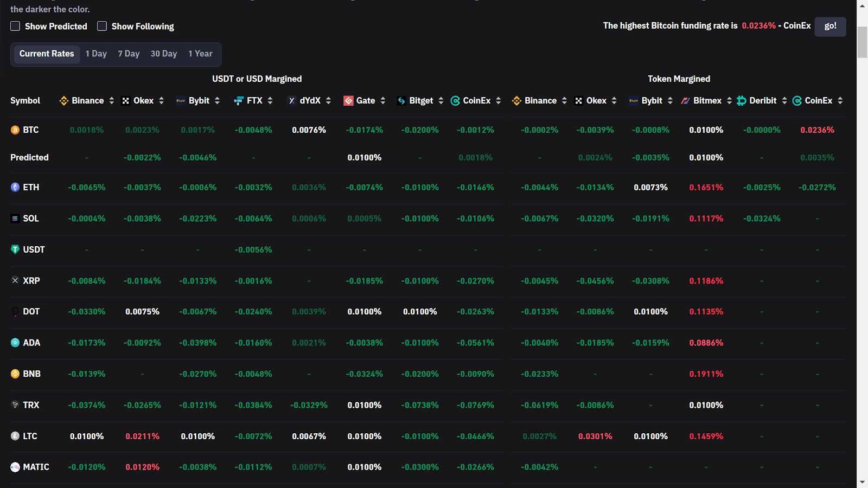Image resolution: width=868 pixels, height=488 pixels.
Task: Click the CoinEx logo under Token Margined
Action: (797, 101)
